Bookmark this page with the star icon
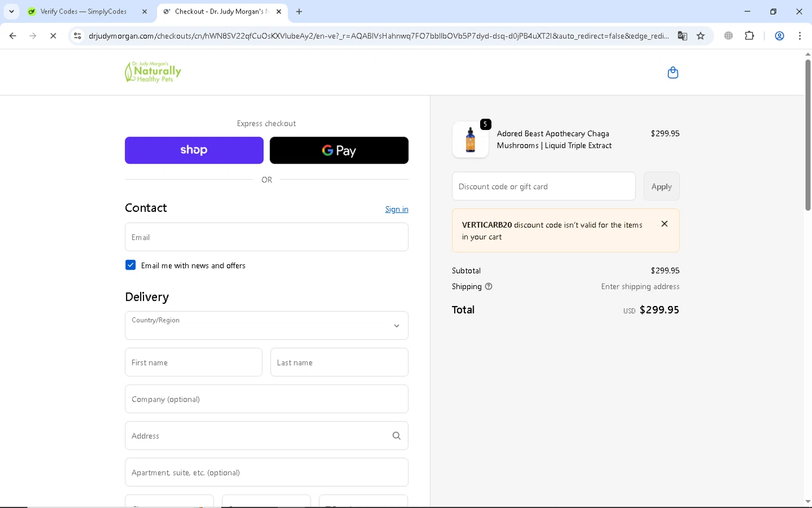 [x=700, y=36]
